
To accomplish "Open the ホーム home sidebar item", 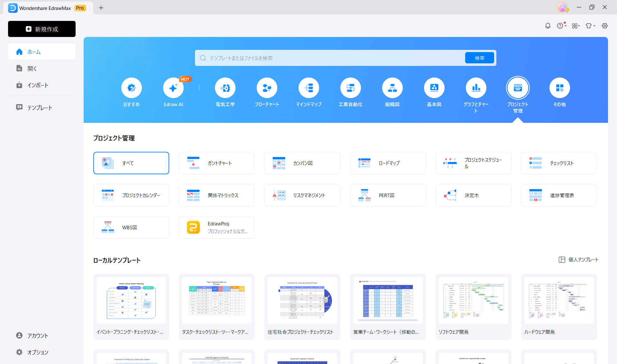I will click(x=42, y=51).
